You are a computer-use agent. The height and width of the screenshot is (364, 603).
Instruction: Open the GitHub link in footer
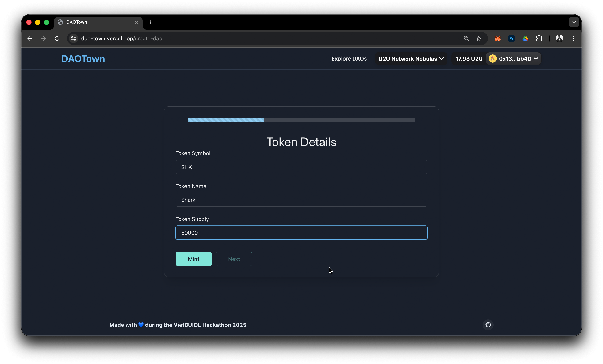(x=488, y=325)
